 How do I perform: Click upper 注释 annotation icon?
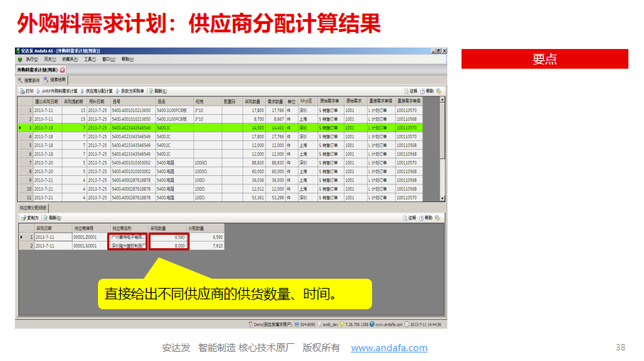(411, 91)
